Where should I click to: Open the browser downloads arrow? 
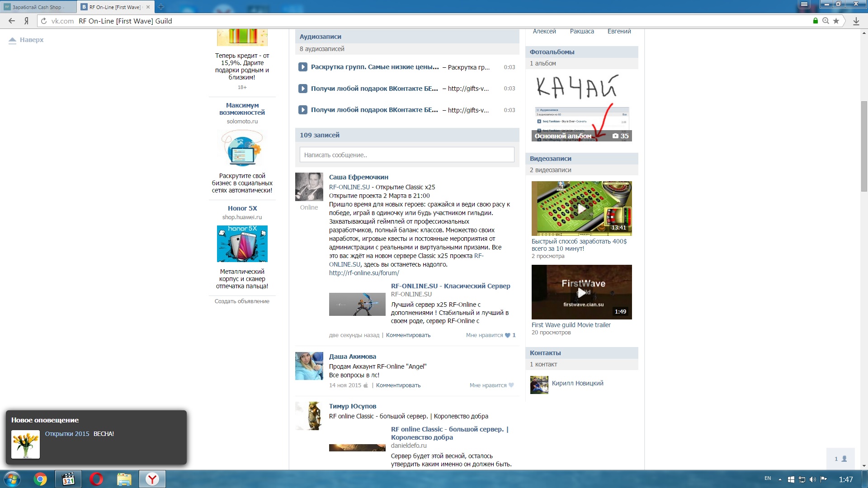click(856, 21)
